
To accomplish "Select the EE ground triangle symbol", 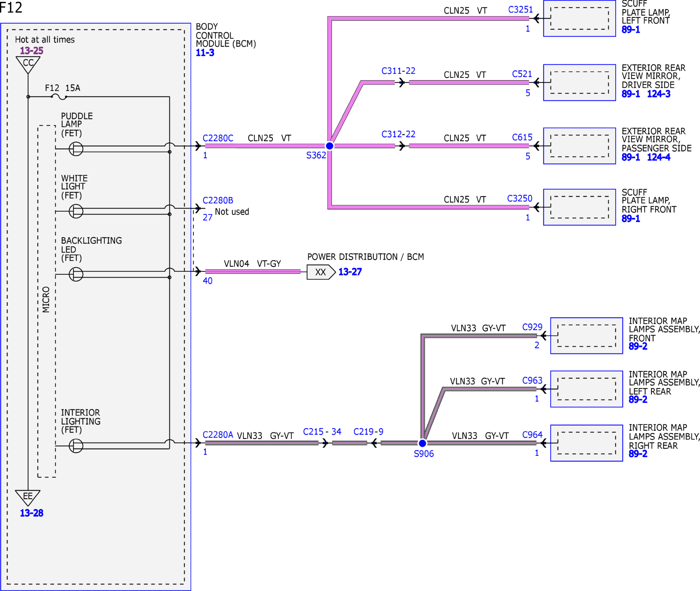I will [28, 498].
